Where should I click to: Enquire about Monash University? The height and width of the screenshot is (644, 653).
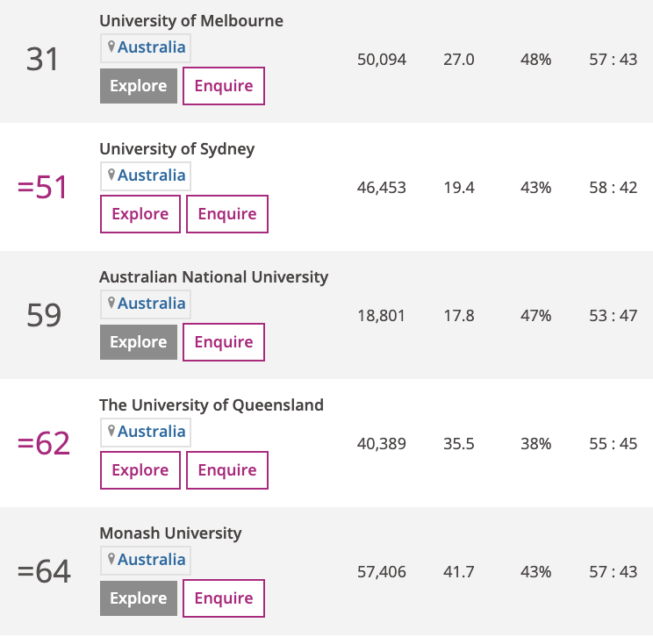223,598
